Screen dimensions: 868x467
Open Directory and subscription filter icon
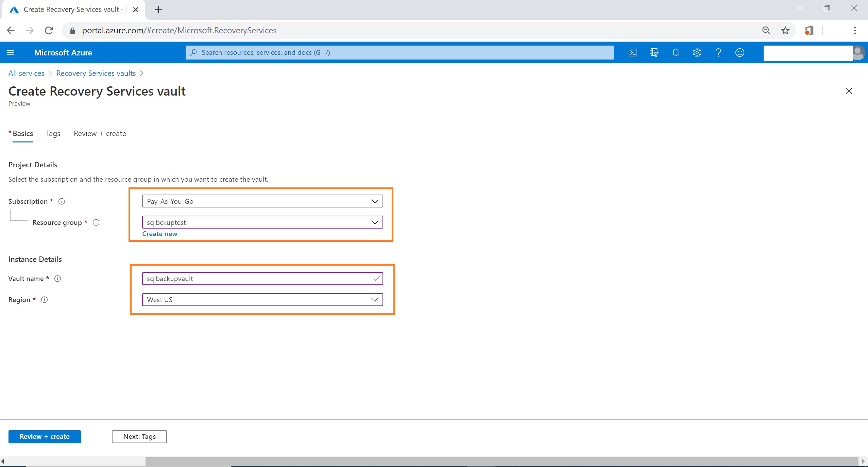coord(654,52)
